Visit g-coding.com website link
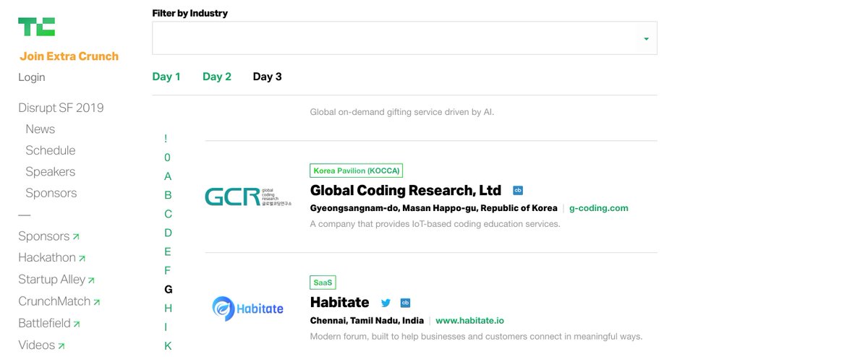 pyautogui.click(x=599, y=208)
